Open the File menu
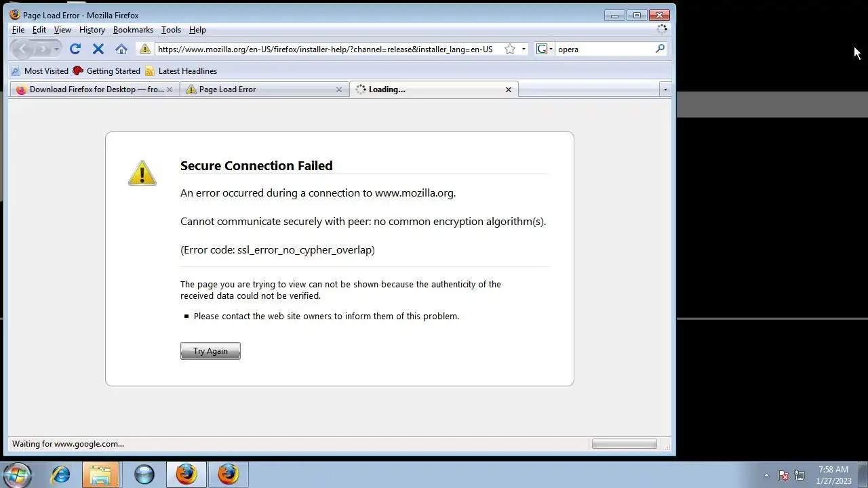 tap(18, 30)
